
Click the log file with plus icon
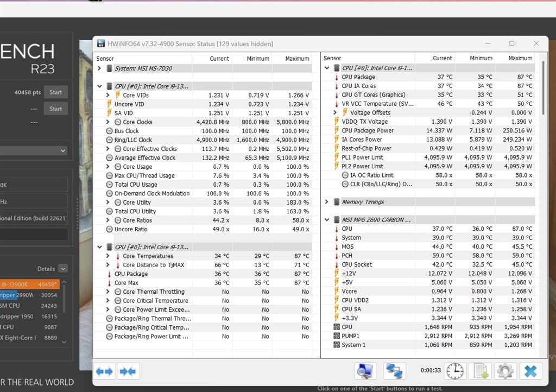click(x=481, y=371)
